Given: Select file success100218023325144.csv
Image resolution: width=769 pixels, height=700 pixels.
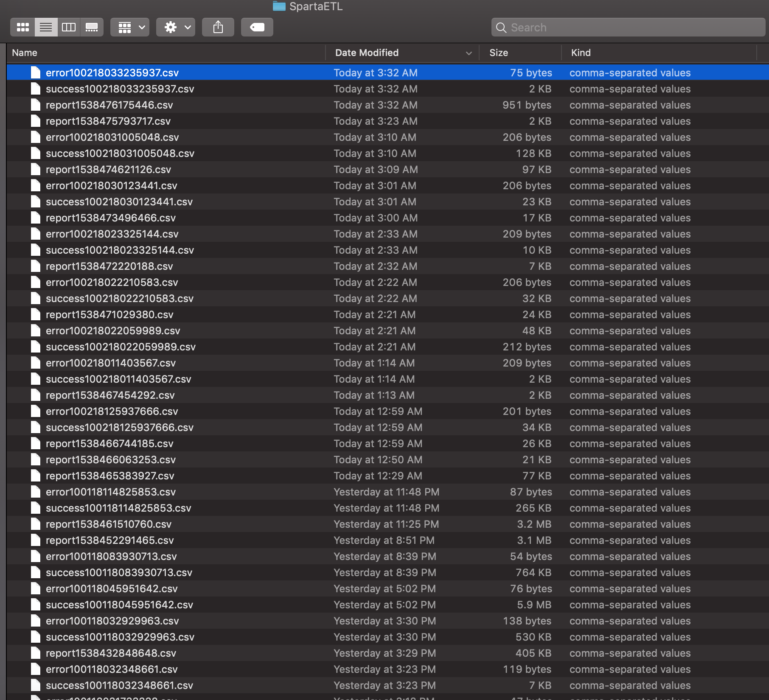Looking at the screenshot, I should [388, 250].
